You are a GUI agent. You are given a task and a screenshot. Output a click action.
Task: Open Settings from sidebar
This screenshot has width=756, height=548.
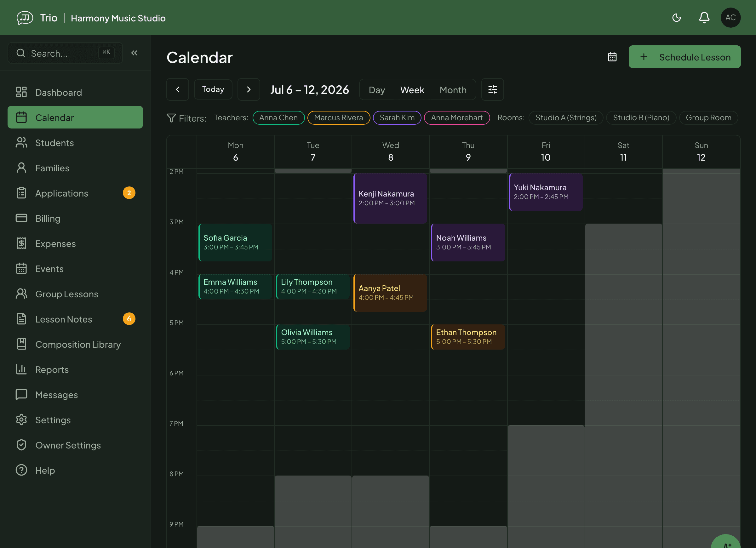75,420
